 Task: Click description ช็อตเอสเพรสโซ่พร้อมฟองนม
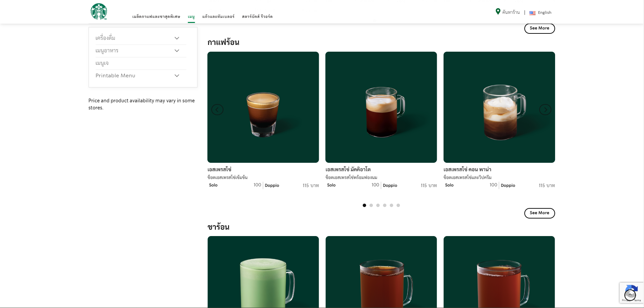351,177
